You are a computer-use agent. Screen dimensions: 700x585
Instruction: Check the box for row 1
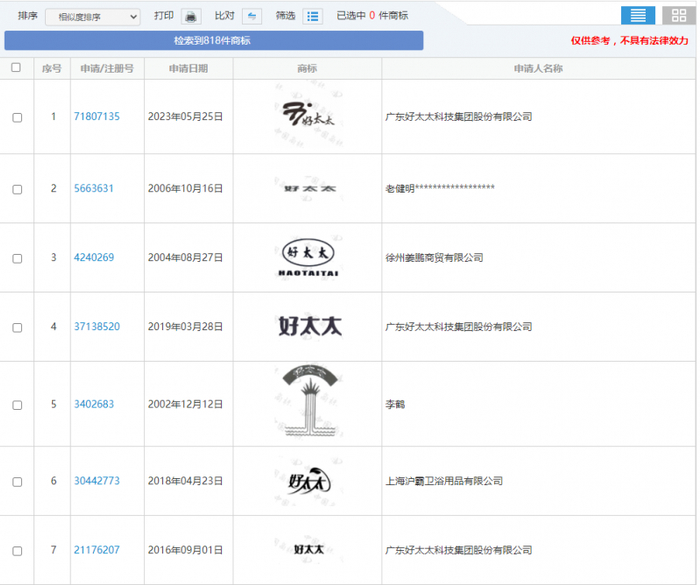click(17, 117)
